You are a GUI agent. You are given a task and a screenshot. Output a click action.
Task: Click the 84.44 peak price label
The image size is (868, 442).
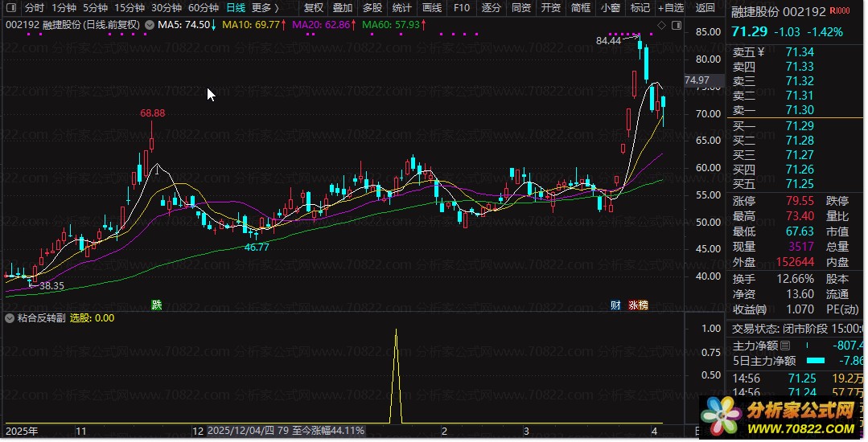608,40
